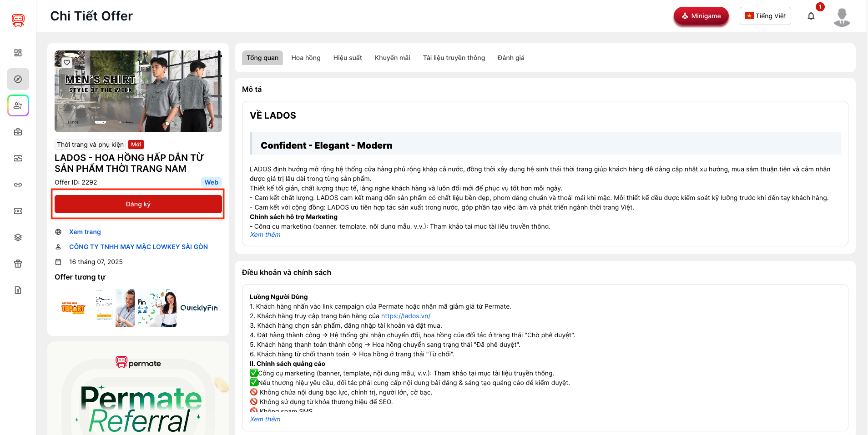Open the notification bell
Viewport: 868px width, 435px height.
(811, 16)
